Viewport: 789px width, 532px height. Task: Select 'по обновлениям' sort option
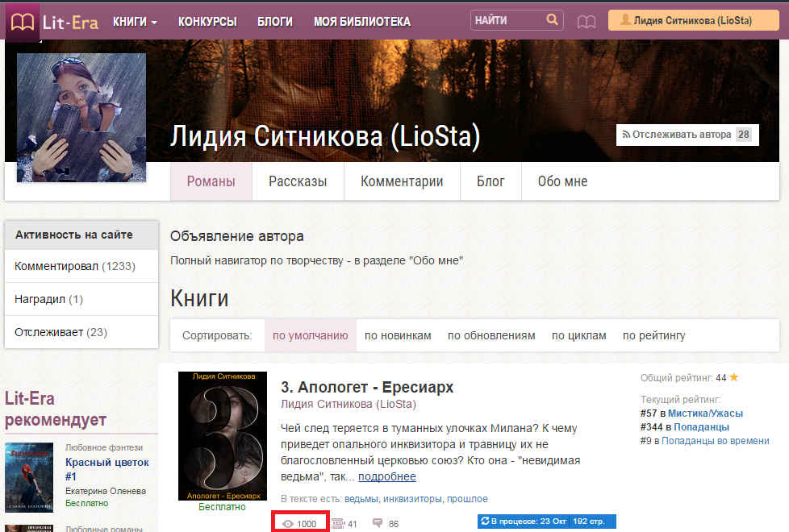pos(491,335)
